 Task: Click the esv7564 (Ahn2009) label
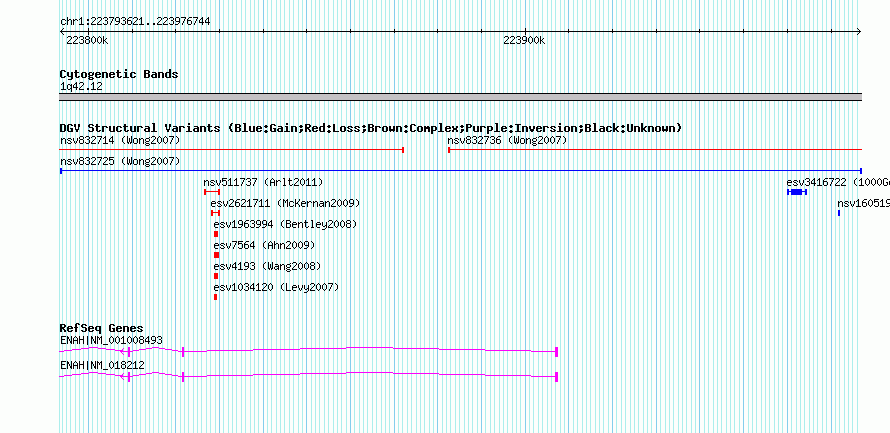(264, 245)
